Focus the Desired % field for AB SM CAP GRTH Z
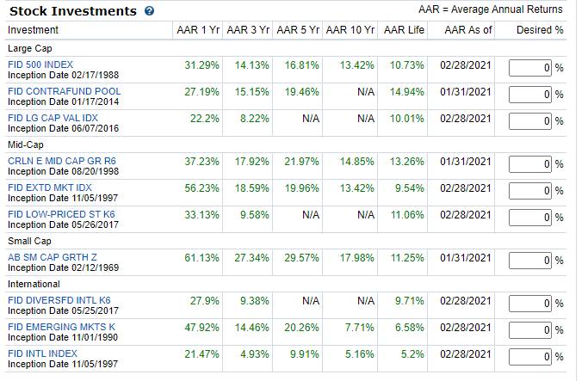Screen dimensions: 588x381 tap(530, 261)
